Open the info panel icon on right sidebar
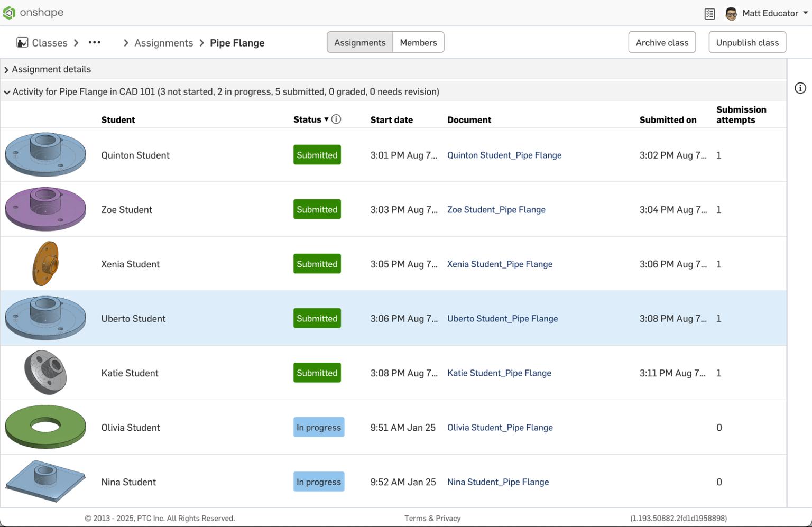This screenshot has height=527, width=812. pyautogui.click(x=800, y=88)
